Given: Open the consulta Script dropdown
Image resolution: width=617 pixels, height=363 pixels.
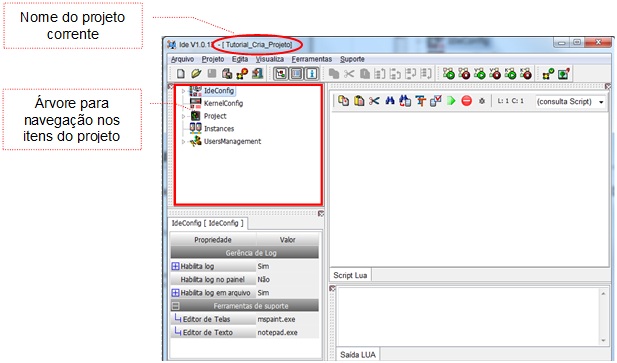Looking at the screenshot, I should coord(570,101).
